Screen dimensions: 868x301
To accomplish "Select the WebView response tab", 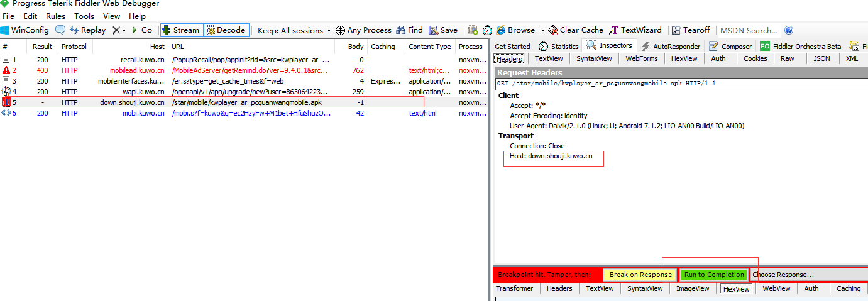I will click(776, 288).
